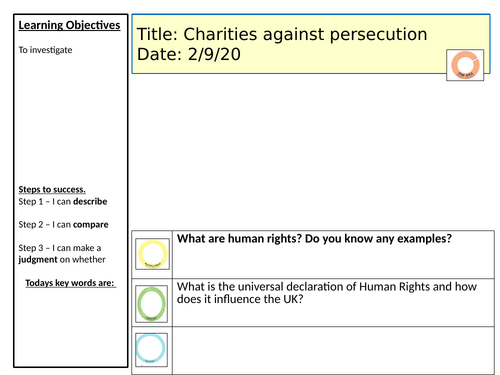Viewport: 500px width, 375px height.
Task: Click 'Step 1 – I can describe' line
Action: click(x=63, y=202)
